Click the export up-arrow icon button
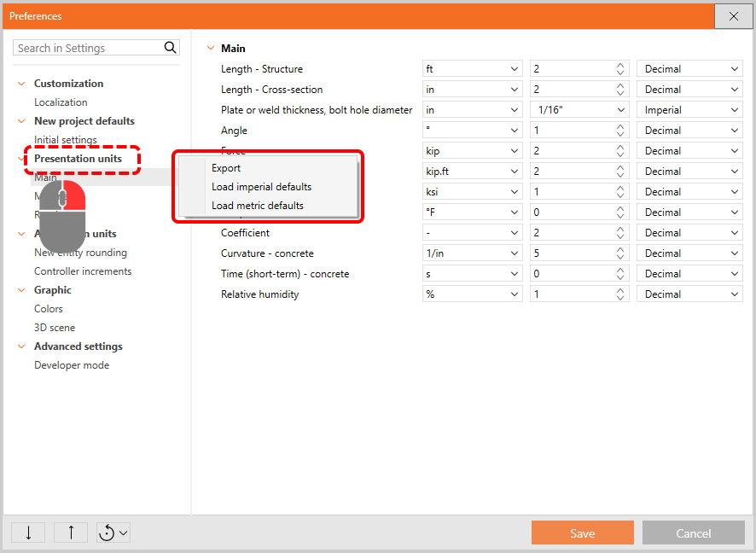The width and height of the screenshot is (756, 553). pyautogui.click(x=71, y=533)
